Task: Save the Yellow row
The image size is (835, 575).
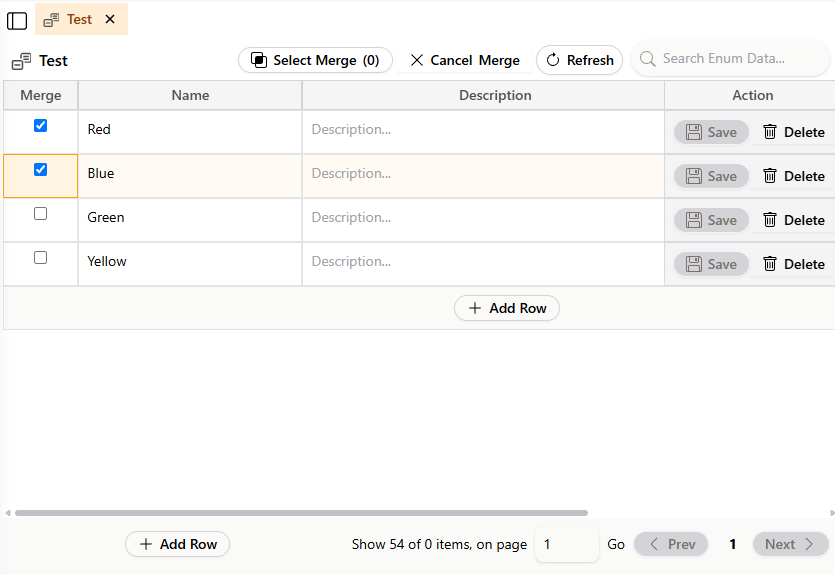Action: pos(711,264)
